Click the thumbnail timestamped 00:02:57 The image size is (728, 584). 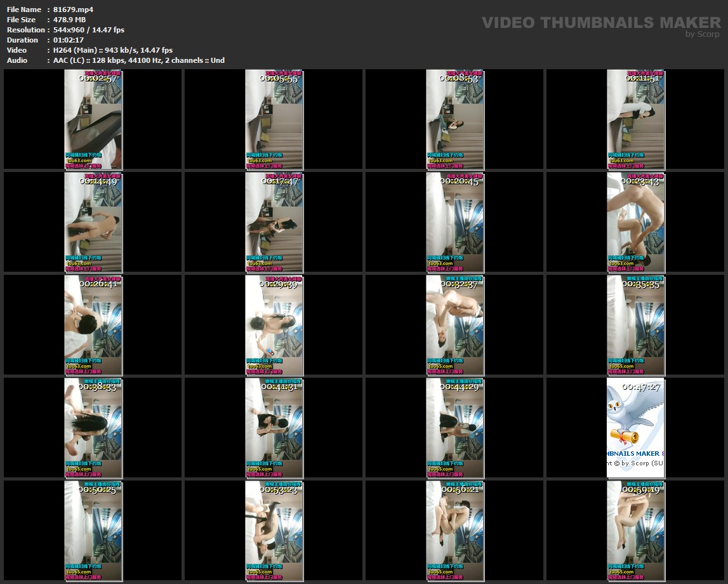(x=93, y=119)
